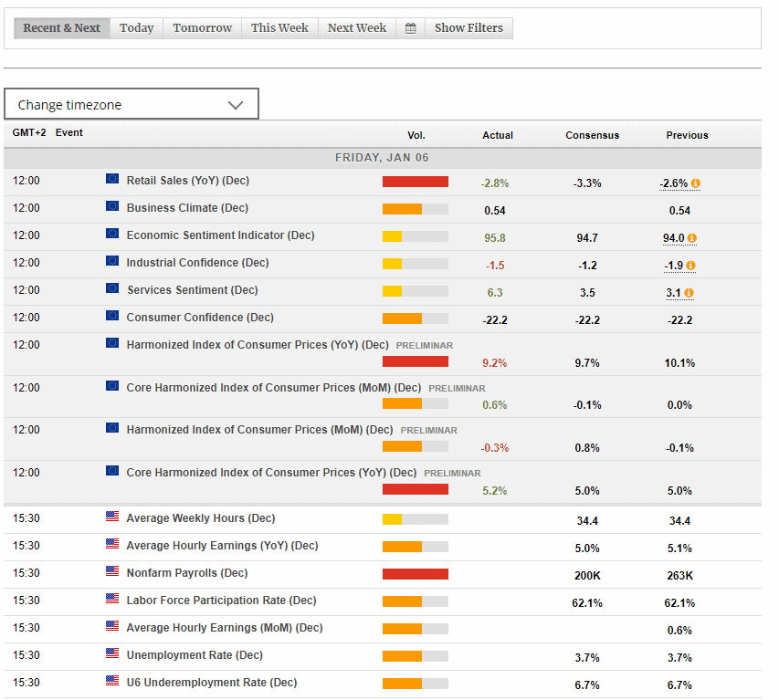
Task: Click the calendar icon in the tab bar
Action: [410, 27]
